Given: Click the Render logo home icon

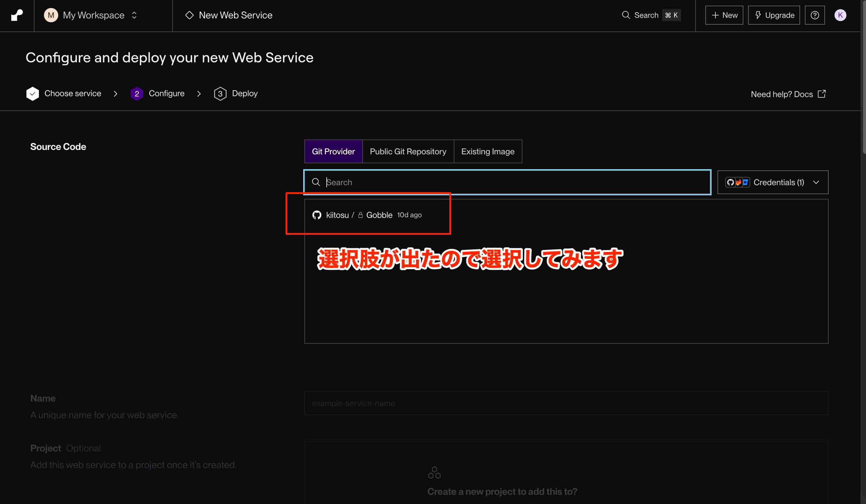Looking at the screenshot, I should tap(17, 15).
